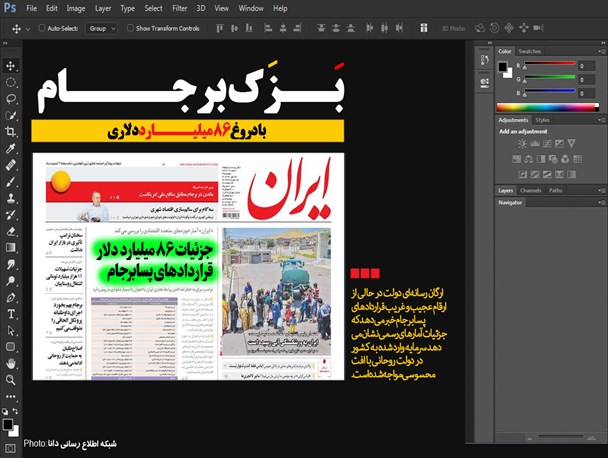This screenshot has width=608, height=458.
Task: Add a Color Lookup adjustment
Action: (577, 159)
